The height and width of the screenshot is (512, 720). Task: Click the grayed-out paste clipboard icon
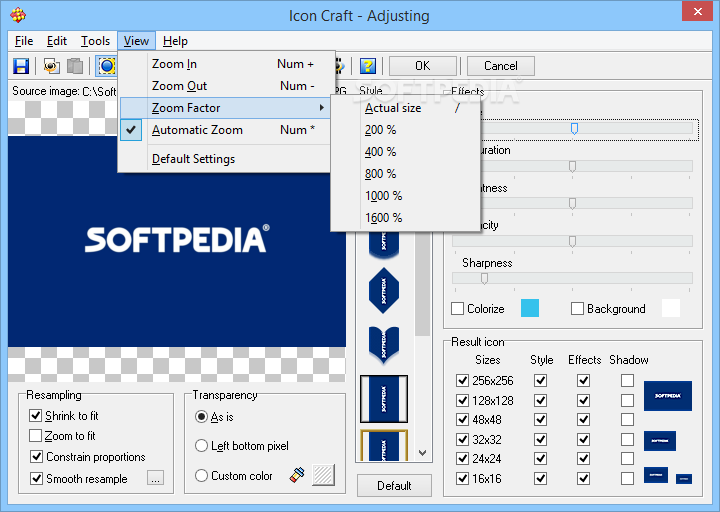[x=75, y=66]
